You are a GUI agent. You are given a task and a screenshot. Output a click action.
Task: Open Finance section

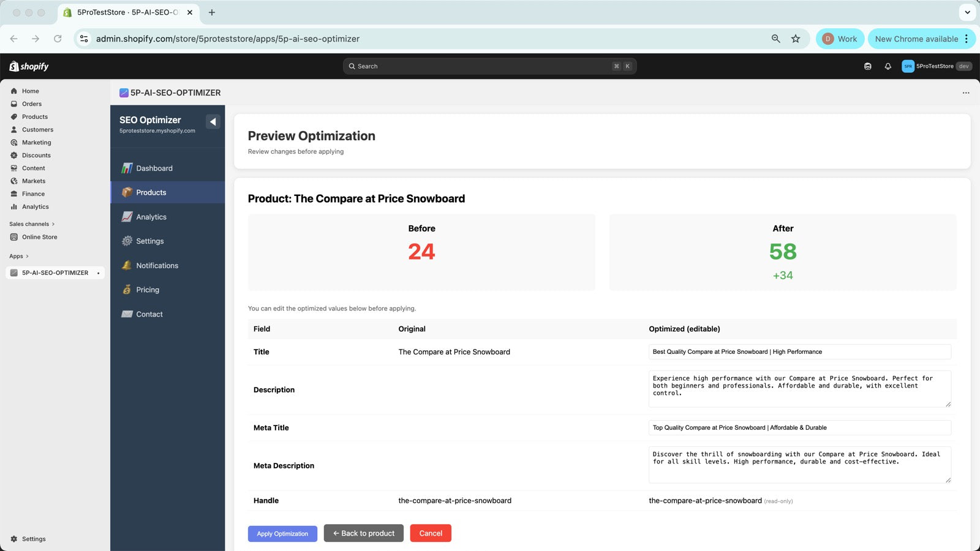pos(33,194)
